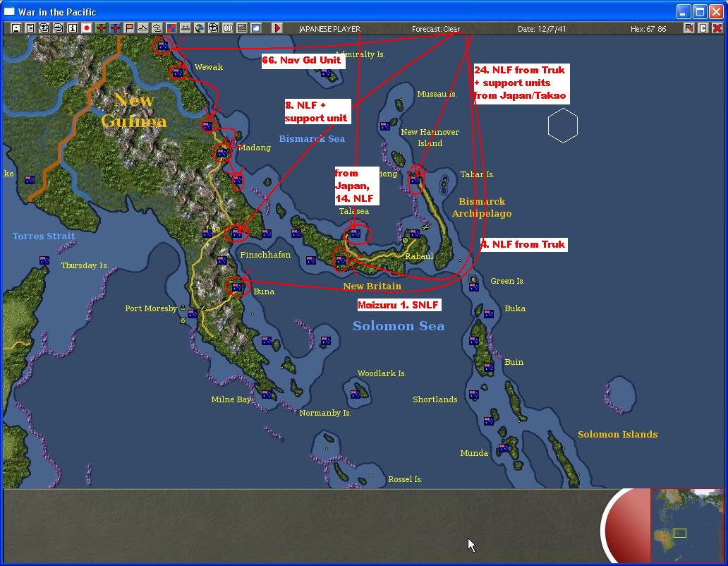Viewport: 728px width, 566px height.
Task: Click the Forecast: Clear status text
Action: point(435,29)
